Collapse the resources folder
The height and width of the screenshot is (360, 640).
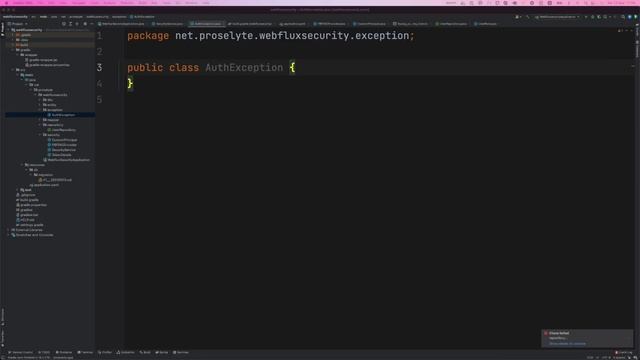click(x=22, y=165)
